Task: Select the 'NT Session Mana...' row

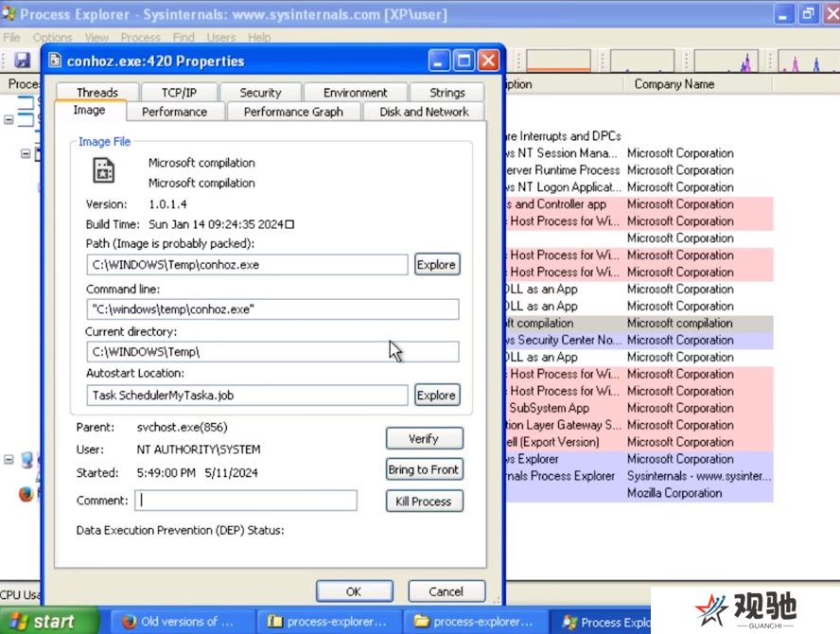Action: [x=639, y=153]
